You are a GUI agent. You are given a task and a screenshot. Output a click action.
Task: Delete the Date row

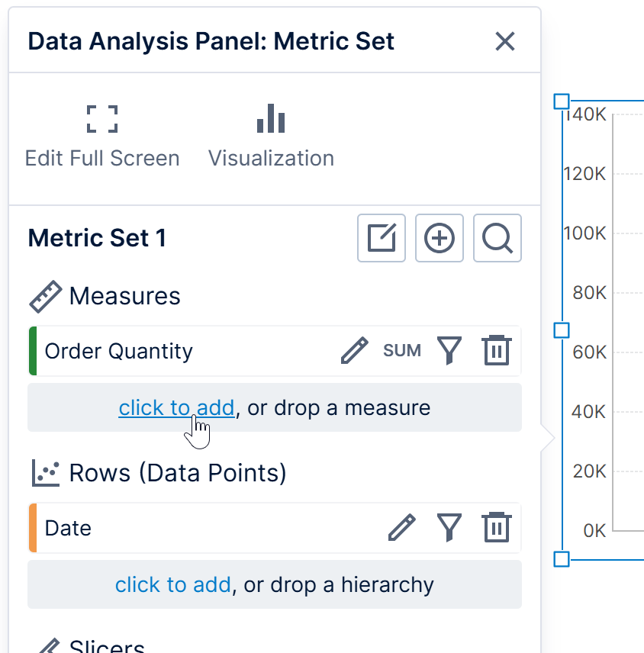[496, 527]
